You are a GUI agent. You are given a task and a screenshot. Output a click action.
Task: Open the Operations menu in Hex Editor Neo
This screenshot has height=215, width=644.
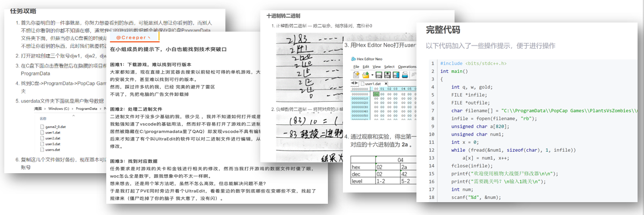click(406, 66)
